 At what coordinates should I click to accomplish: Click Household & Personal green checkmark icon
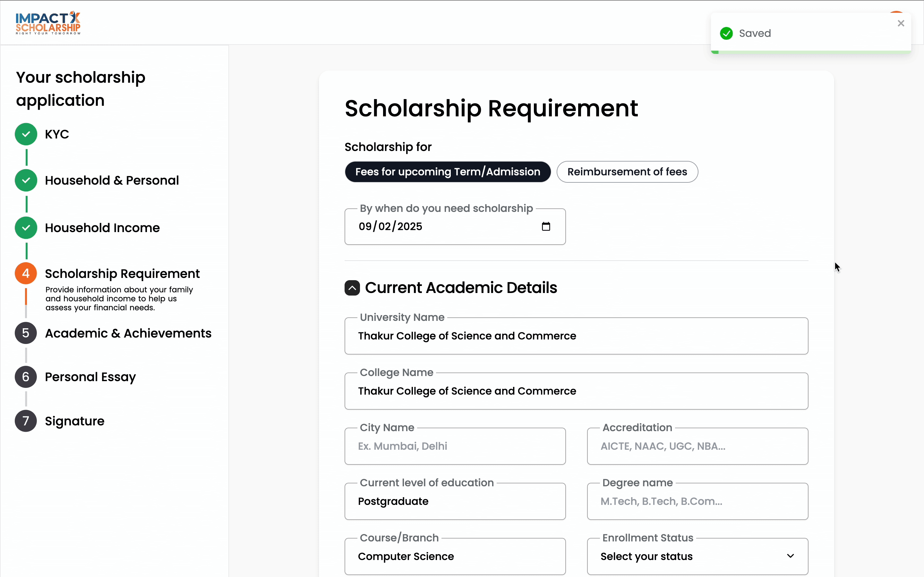pos(26,180)
